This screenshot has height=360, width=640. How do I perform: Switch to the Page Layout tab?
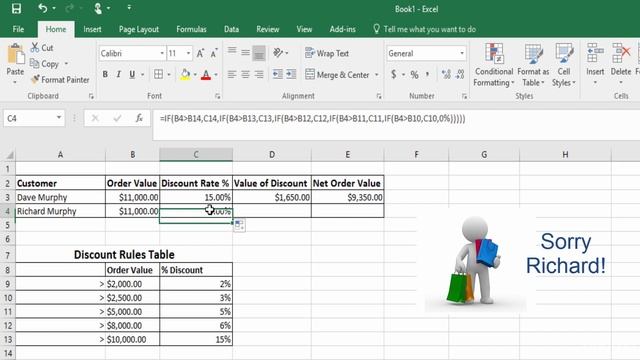pyautogui.click(x=139, y=29)
